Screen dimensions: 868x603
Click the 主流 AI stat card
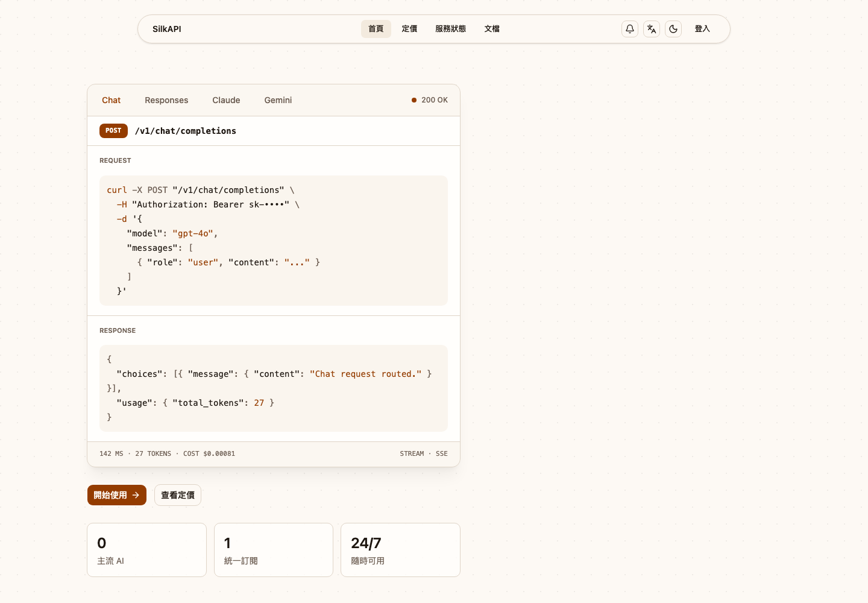tap(147, 550)
